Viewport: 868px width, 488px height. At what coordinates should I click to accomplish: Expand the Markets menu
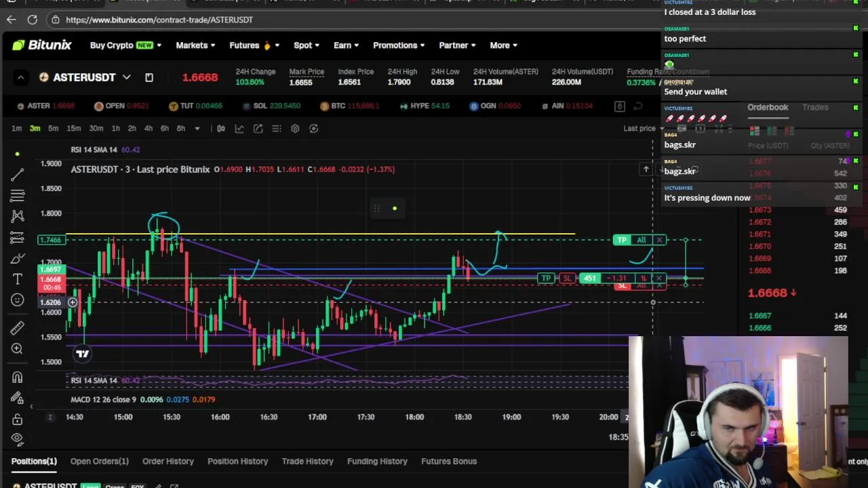(195, 45)
